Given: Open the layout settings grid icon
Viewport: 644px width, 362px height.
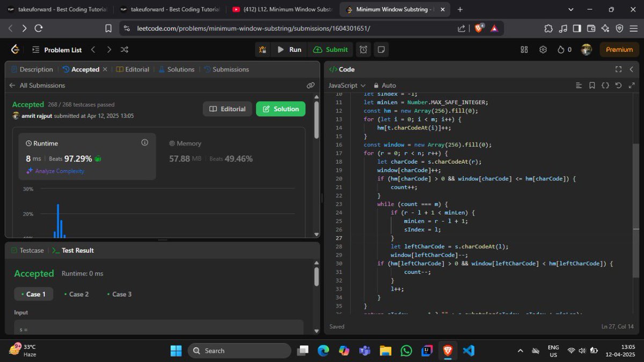Looking at the screenshot, I should [524, 49].
